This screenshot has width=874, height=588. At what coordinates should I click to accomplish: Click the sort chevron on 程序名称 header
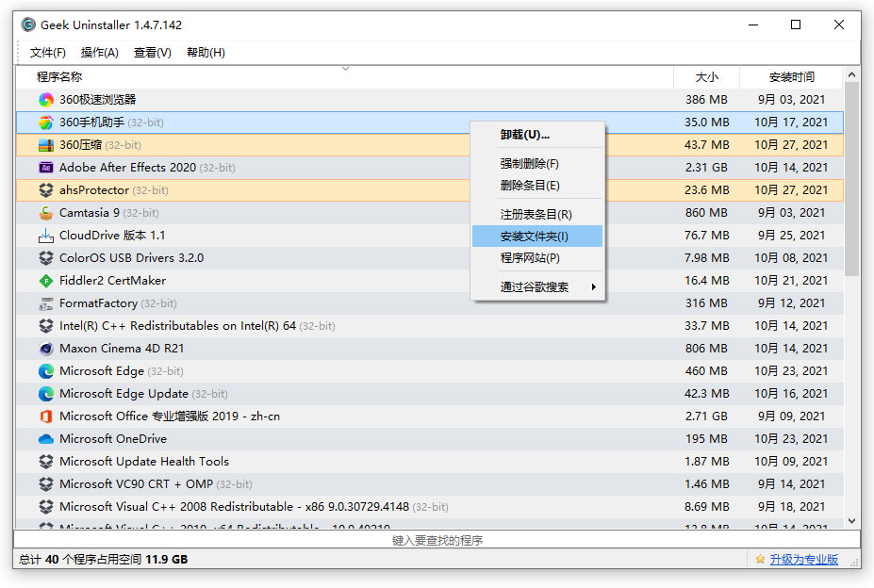345,69
